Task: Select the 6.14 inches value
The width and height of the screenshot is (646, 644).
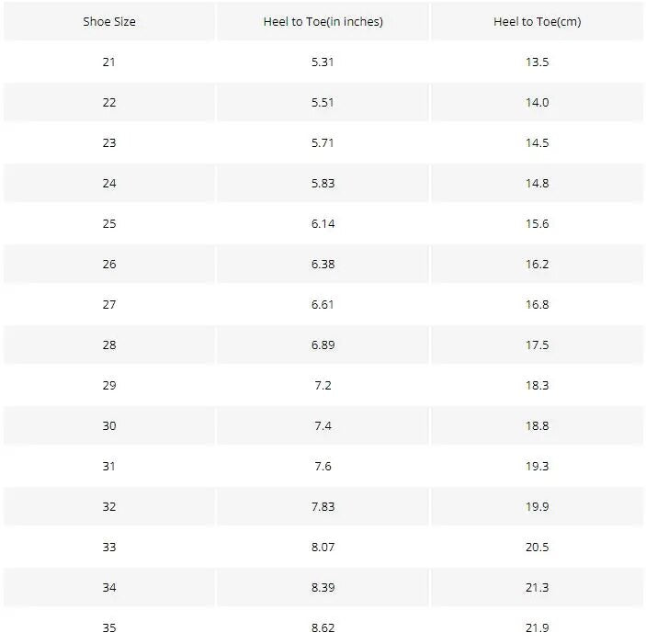Action: tap(323, 224)
